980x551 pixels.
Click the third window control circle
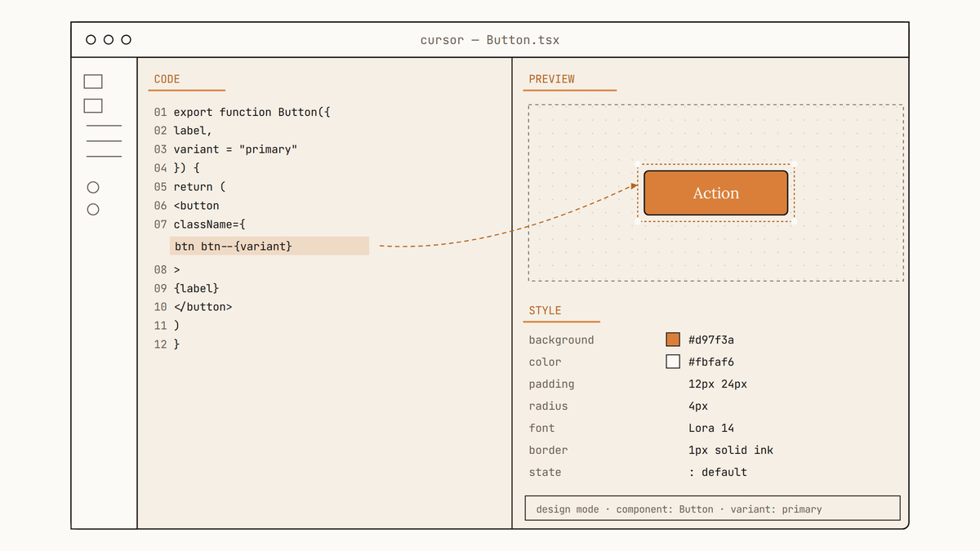point(127,39)
